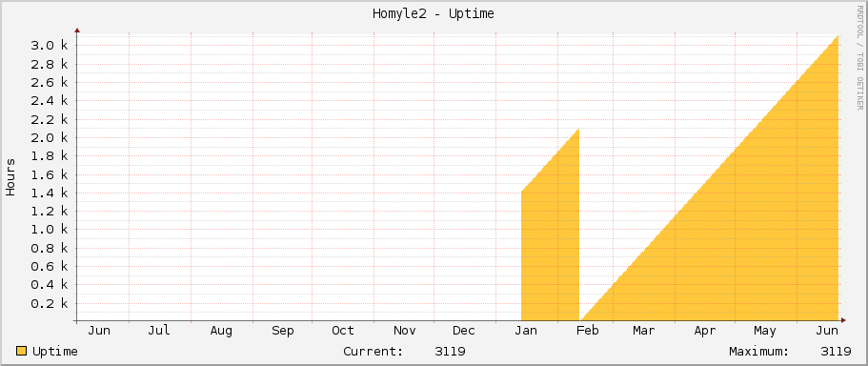Screen dimensions: 868x366
Task: Click the 'Maximum:' label in the legend
Action: [759, 352]
